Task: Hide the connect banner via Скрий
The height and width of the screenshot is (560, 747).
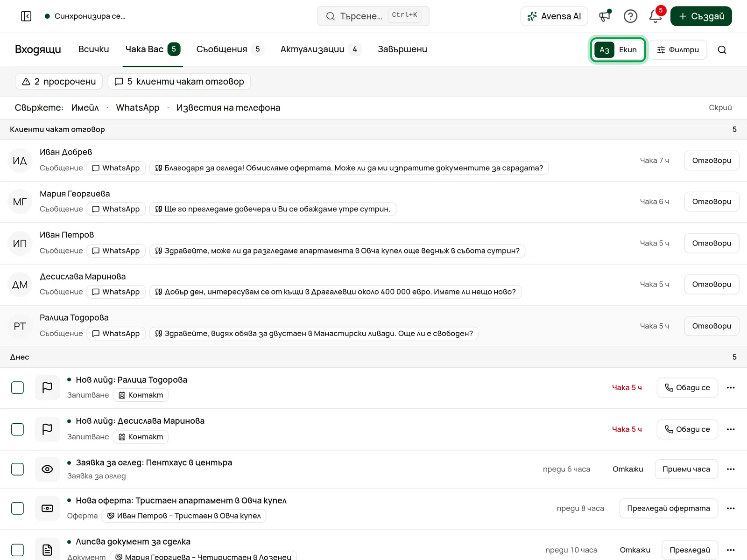Action: pos(720,108)
